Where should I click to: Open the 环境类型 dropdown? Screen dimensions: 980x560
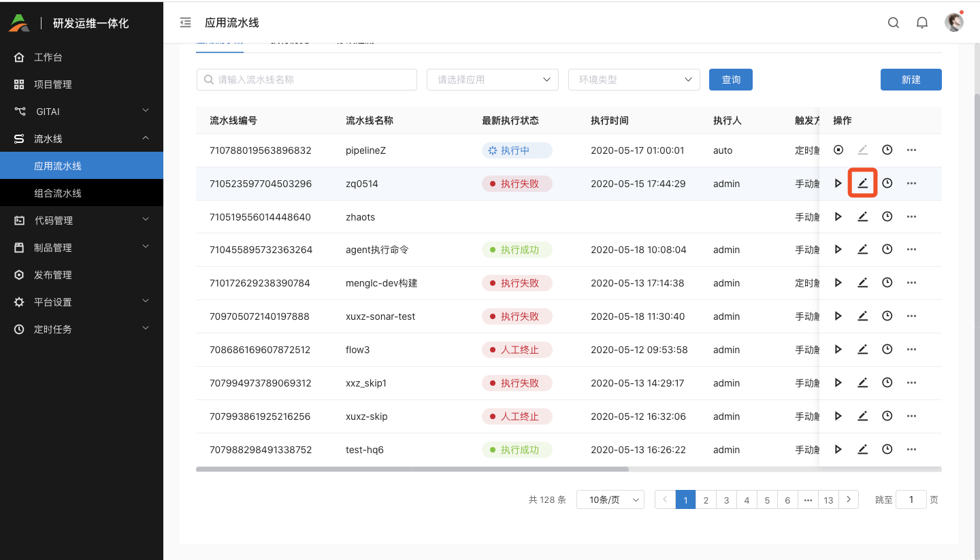point(634,80)
